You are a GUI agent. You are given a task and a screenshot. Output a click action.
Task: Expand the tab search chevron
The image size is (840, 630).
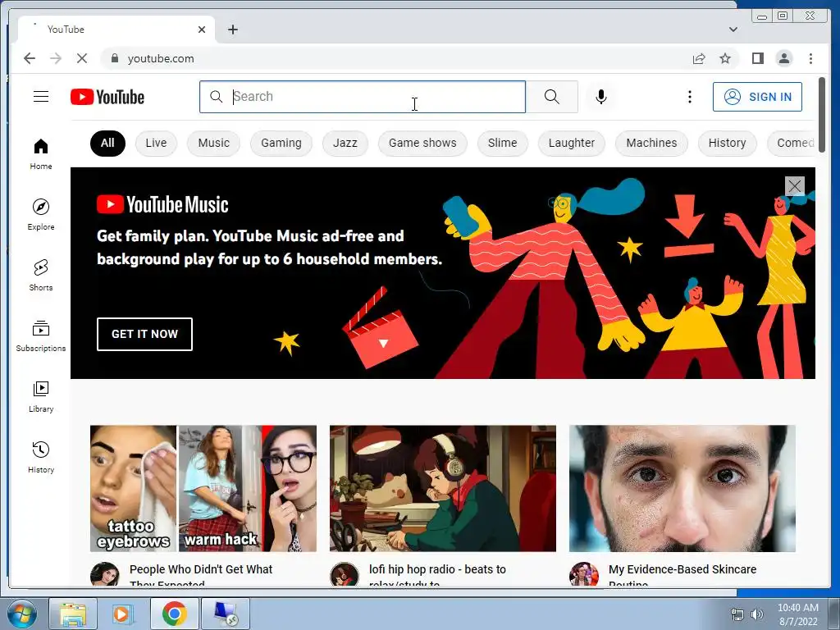(x=733, y=30)
